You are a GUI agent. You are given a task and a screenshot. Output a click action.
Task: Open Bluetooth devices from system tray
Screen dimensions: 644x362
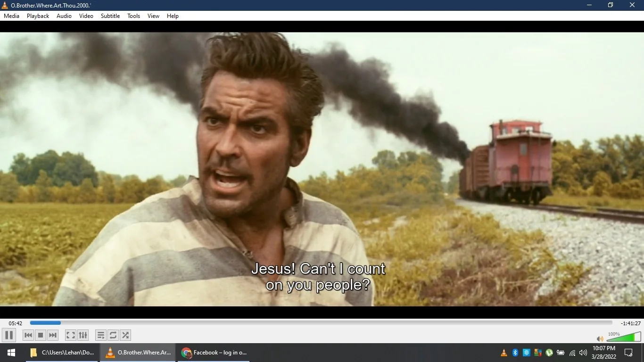pyautogui.click(x=515, y=353)
